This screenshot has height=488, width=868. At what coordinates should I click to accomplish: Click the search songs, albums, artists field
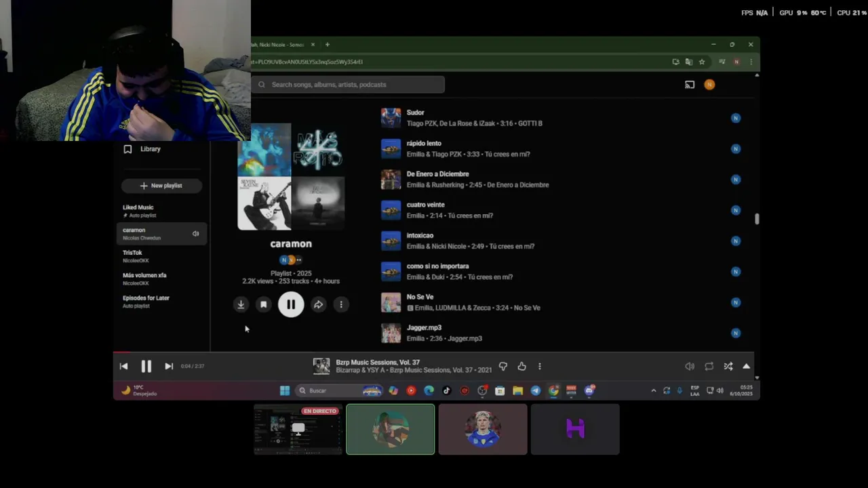pyautogui.click(x=349, y=85)
